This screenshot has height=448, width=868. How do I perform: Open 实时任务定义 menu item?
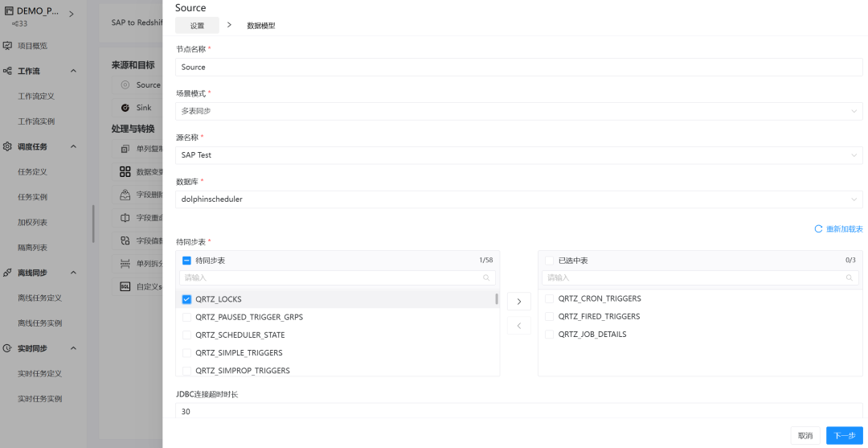40,373
